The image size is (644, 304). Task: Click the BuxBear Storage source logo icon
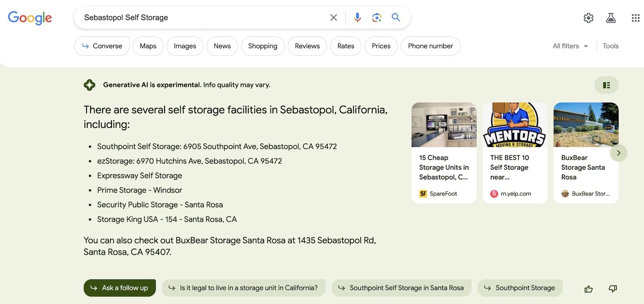click(x=565, y=194)
